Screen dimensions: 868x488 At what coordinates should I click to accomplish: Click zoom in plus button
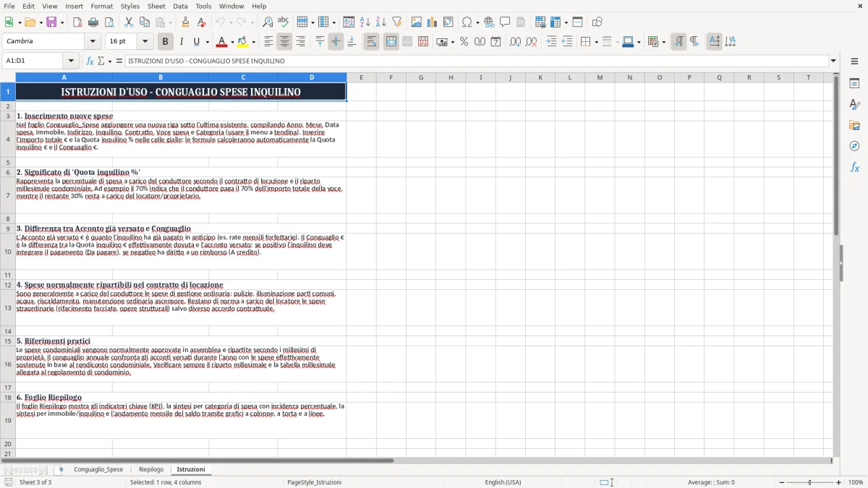(x=839, y=482)
